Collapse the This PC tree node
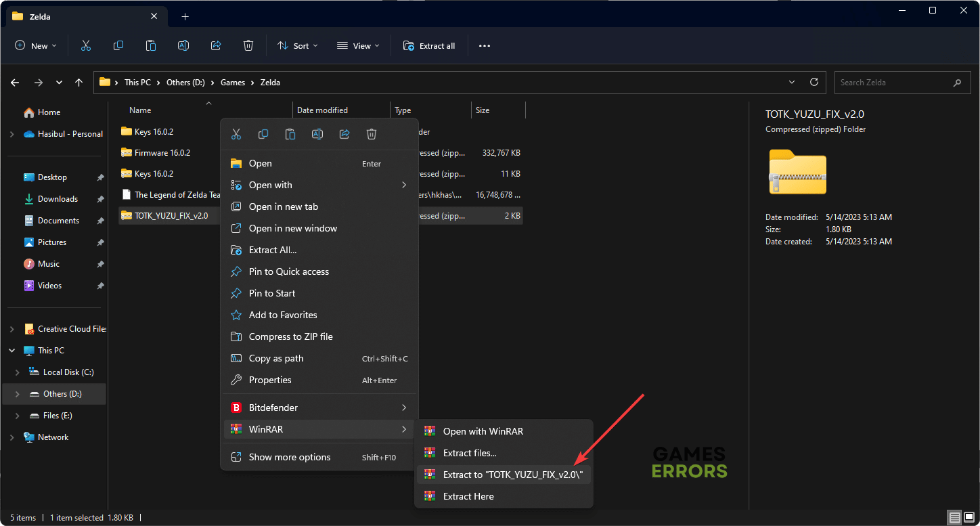 click(12, 351)
